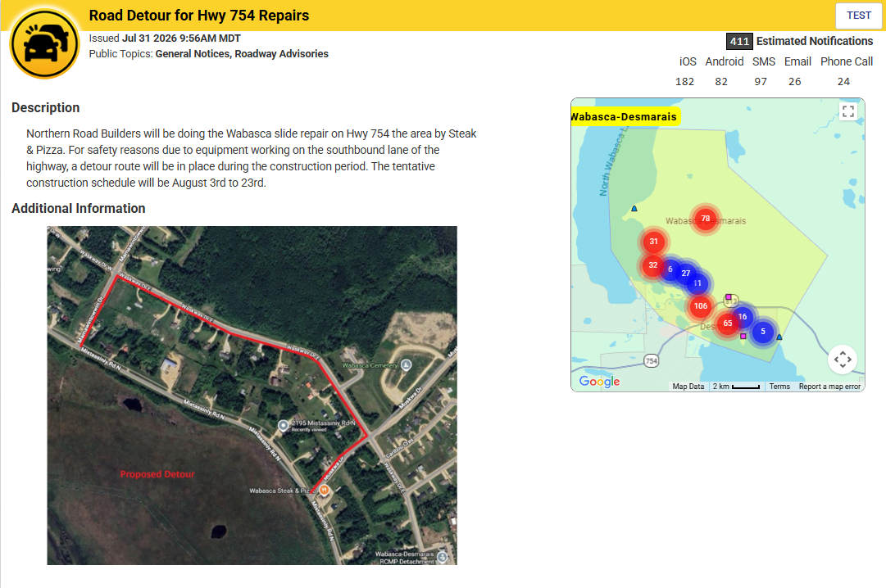Click the Phone Call count 24
The image size is (886, 588).
[843, 81]
